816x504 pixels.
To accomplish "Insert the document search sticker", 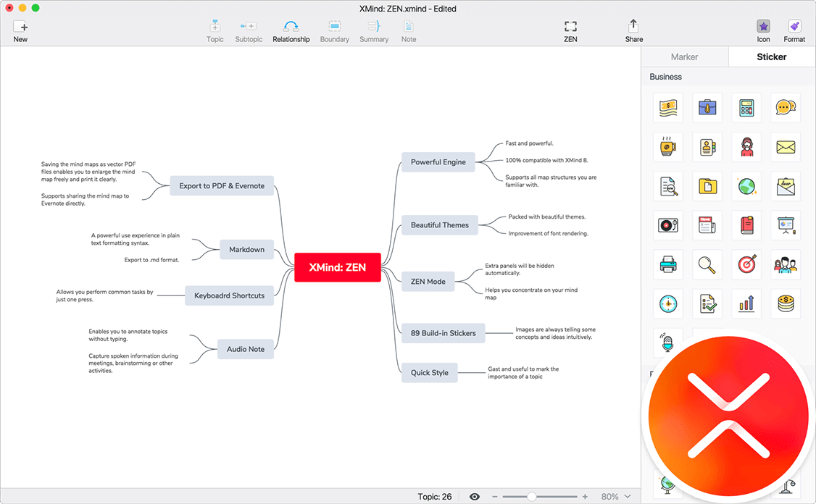I will click(x=668, y=185).
